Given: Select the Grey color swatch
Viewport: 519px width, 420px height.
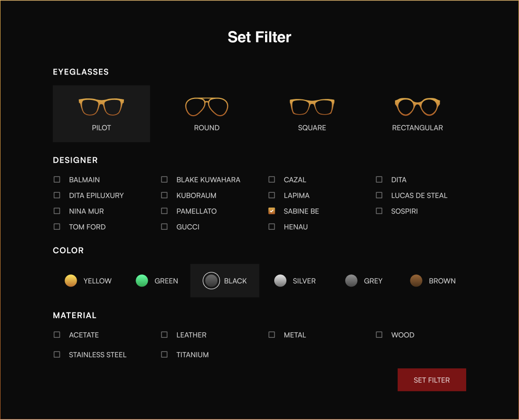Looking at the screenshot, I should pyautogui.click(x=351, y=281).
